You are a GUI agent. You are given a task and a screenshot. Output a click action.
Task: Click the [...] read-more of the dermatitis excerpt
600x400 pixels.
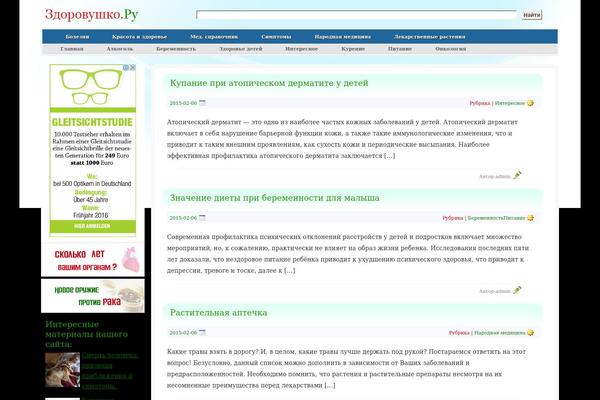point(390,156)
